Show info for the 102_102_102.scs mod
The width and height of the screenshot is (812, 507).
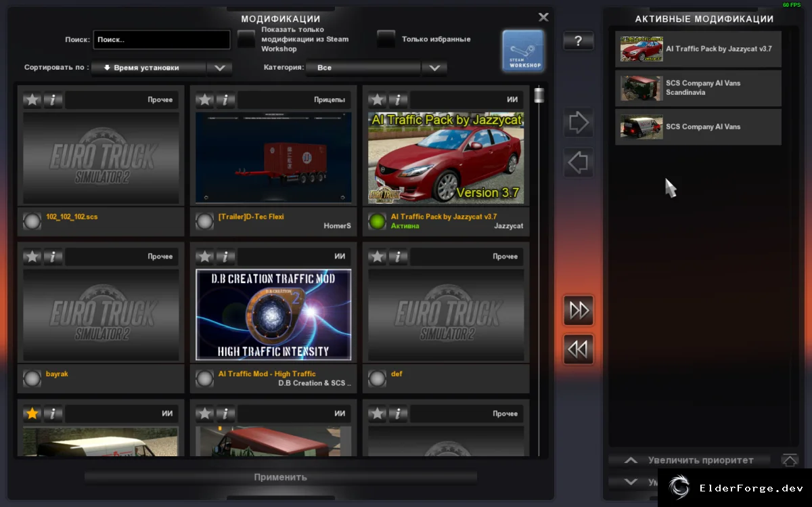(x=53, y=100)
